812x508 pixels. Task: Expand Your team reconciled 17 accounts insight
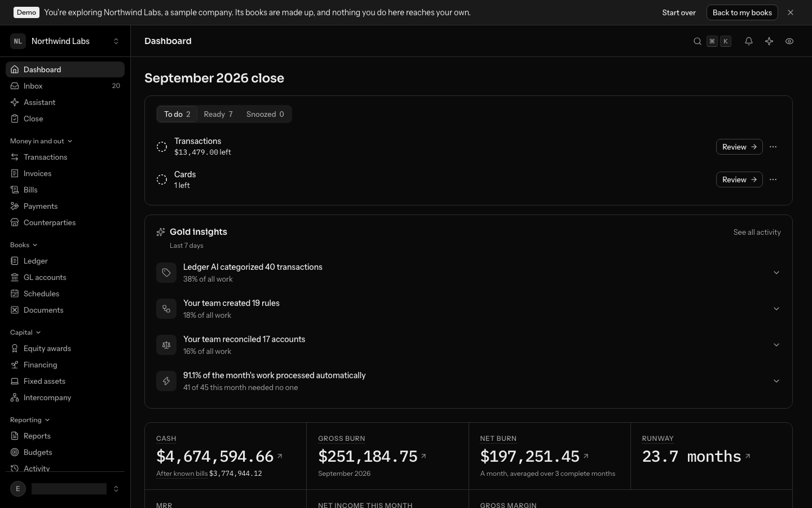[469, 345]
